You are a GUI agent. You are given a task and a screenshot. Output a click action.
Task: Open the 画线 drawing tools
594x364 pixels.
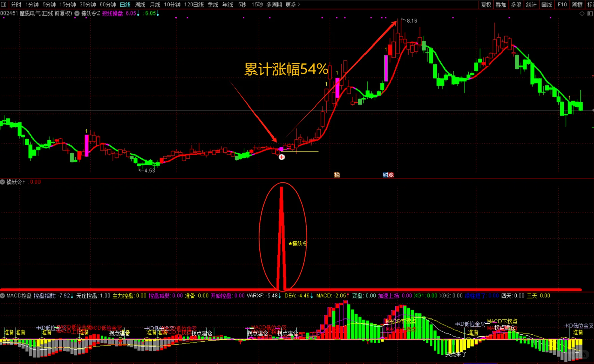[x=547, y=5]
